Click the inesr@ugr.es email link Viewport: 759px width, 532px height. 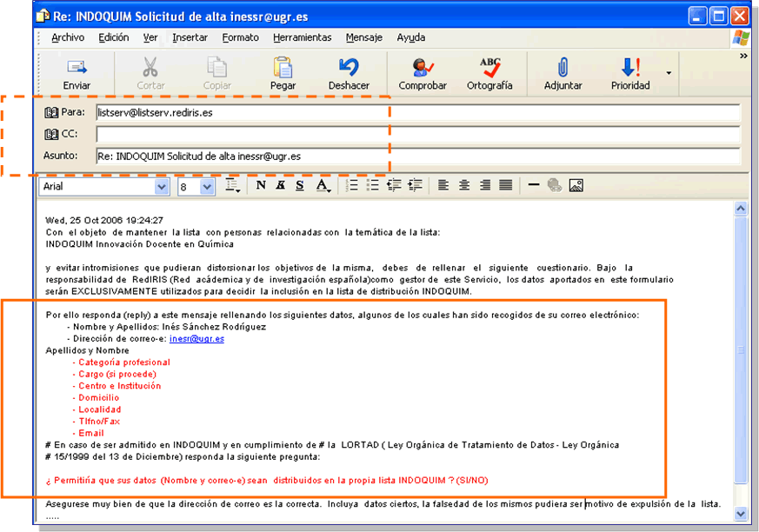click(x=196, y=339)
